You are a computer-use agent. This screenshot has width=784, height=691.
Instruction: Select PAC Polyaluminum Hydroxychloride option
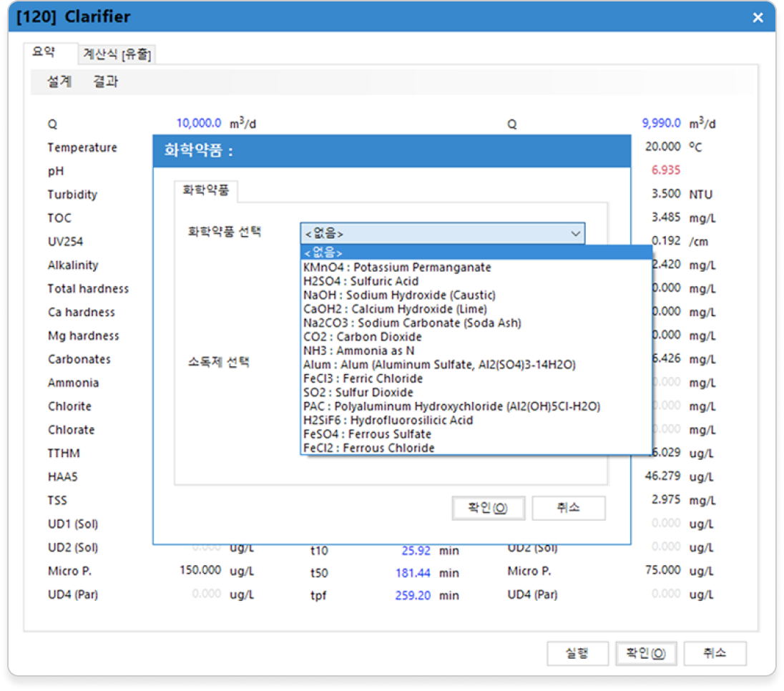451,406
